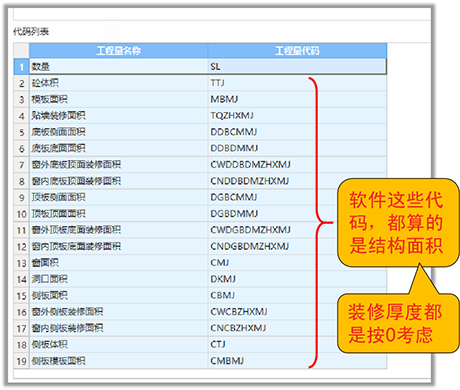Select the 顶板侧面面积 name cell
Viewport: 460px width, 390px height.
(119, 197)
